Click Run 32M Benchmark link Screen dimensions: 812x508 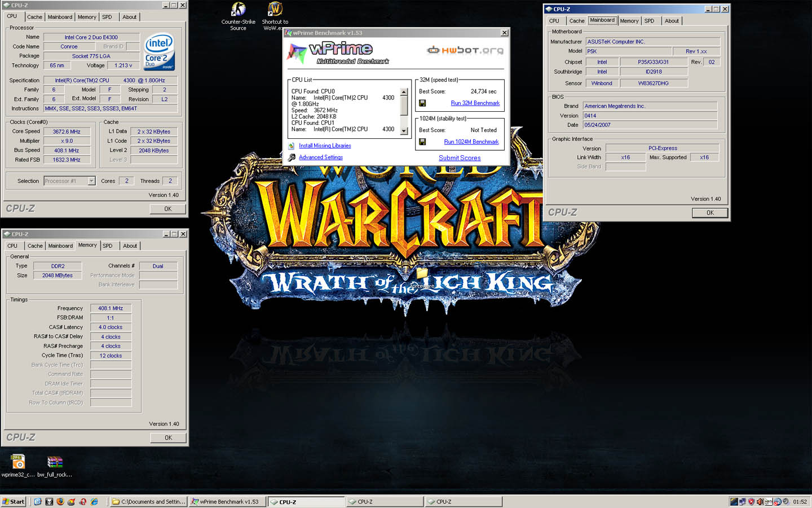click(475, 103)
